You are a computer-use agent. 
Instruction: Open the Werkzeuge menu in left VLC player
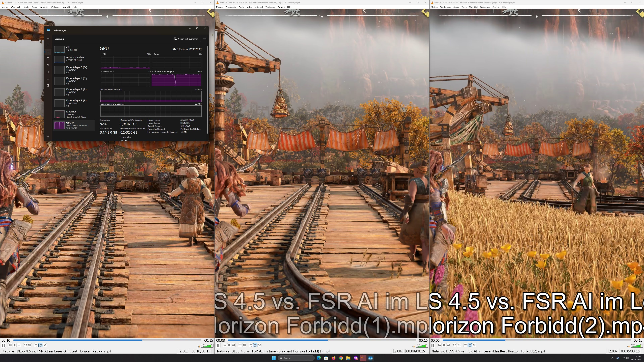56,7
